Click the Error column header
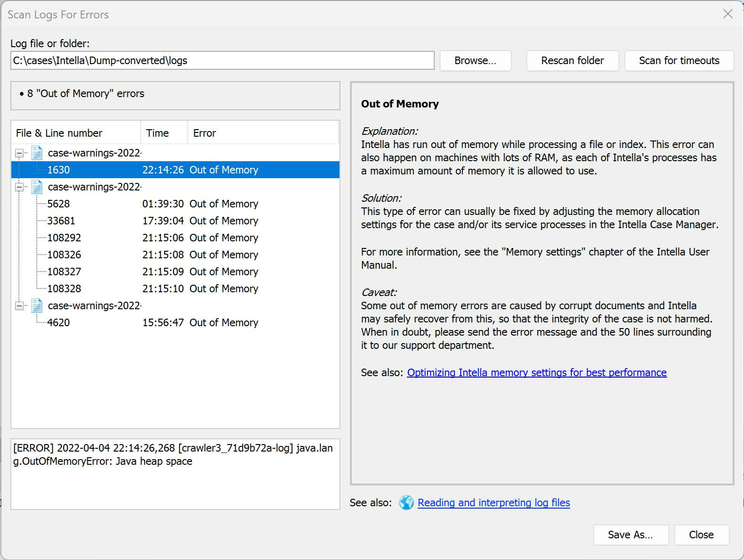 coord(263,133)
